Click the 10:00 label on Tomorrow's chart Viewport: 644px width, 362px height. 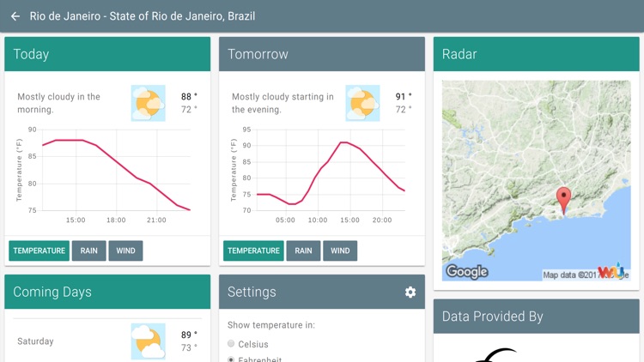click(x=318, y=220)
